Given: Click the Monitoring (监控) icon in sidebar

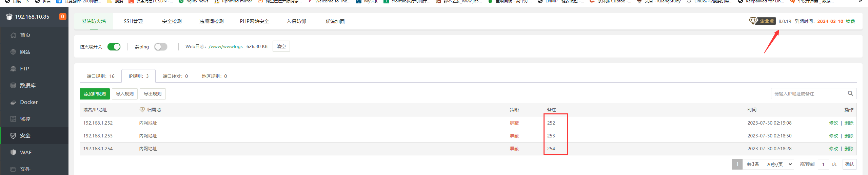Looking at the screenshot, I should click(13, 119).
